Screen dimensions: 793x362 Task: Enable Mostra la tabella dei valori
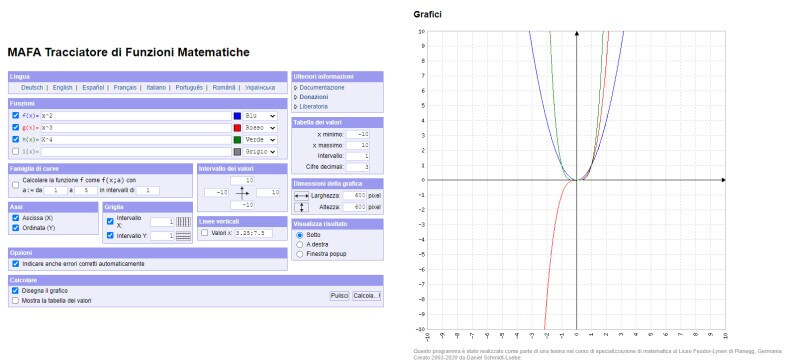[x=16, y=300]
